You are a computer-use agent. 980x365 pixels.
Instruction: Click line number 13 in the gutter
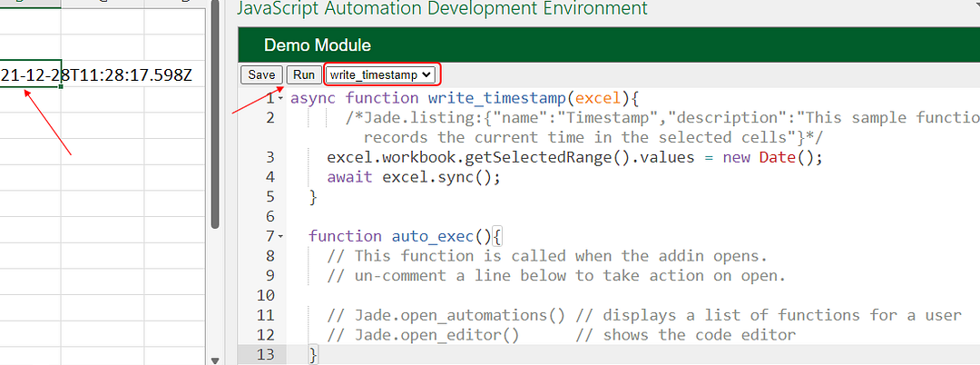265,354
